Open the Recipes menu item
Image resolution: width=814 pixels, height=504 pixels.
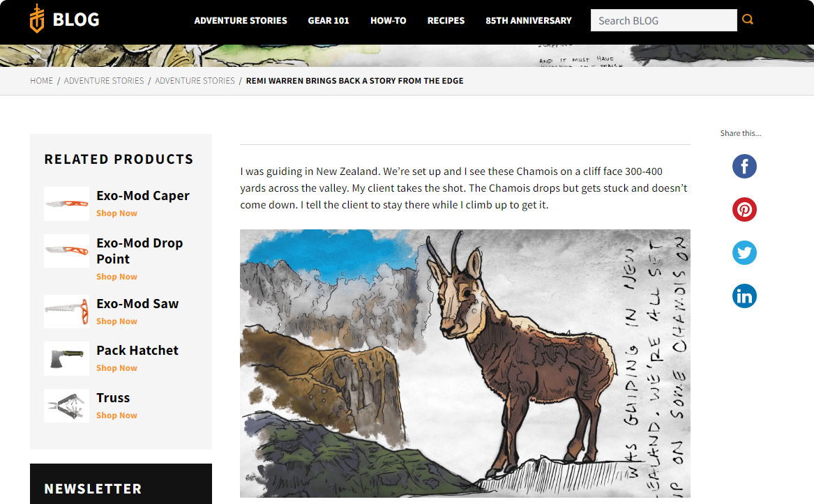click(446, 21)
